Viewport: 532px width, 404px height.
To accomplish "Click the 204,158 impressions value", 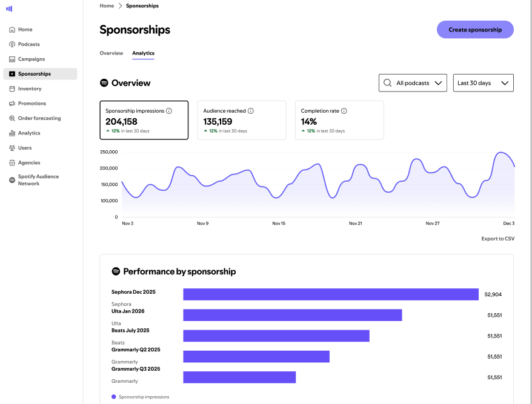I will (x=121, y=121).
